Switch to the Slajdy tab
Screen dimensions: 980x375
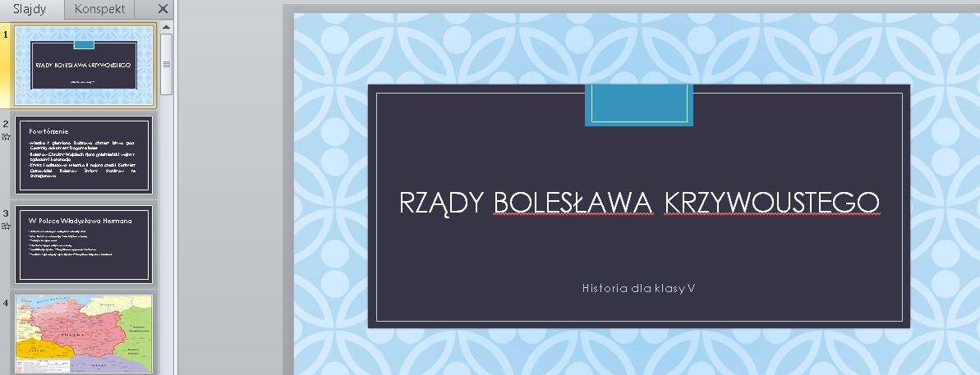[x=29, y=10]
